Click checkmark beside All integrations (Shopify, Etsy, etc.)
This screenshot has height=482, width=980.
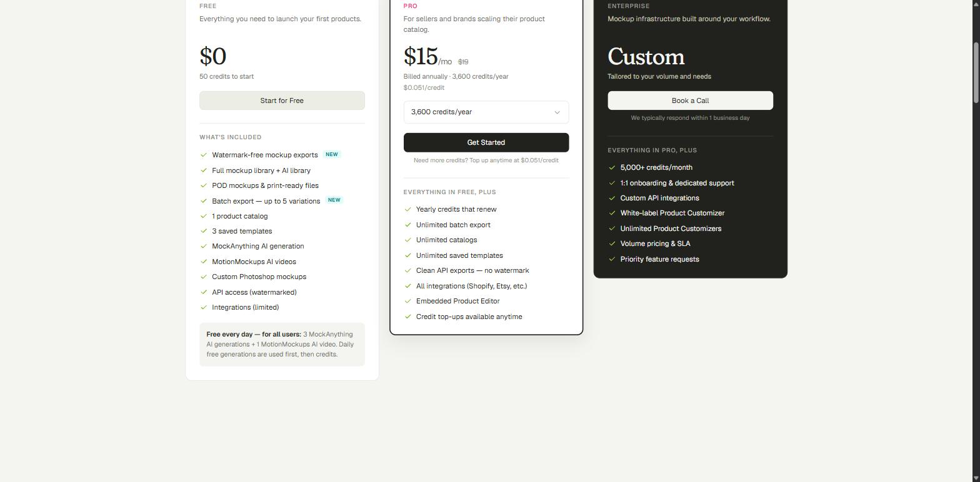408,286
